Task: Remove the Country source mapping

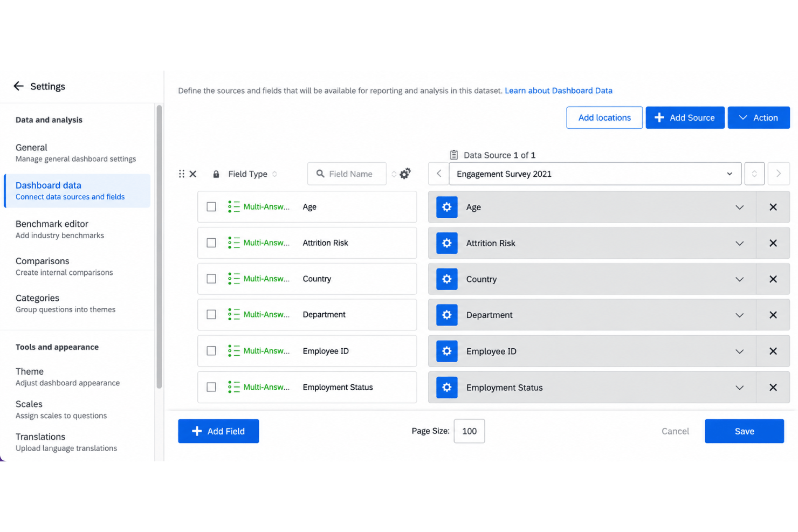Action: 773,279
